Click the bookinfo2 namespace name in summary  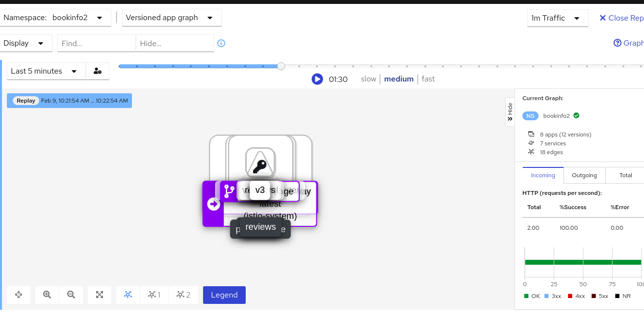[557, 116]
